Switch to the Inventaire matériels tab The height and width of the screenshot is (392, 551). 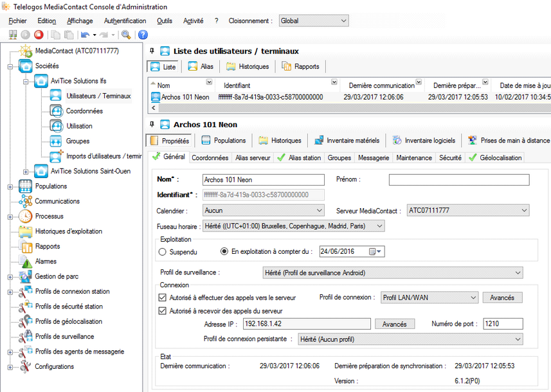(347, 141)
